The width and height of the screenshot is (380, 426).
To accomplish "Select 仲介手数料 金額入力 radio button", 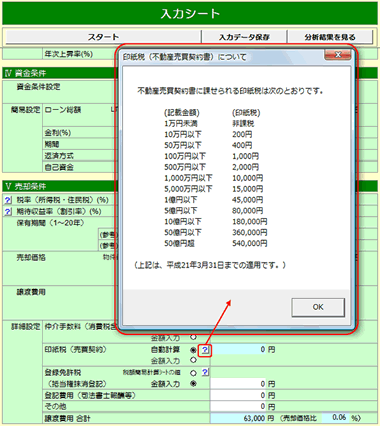I will [193, 337].
